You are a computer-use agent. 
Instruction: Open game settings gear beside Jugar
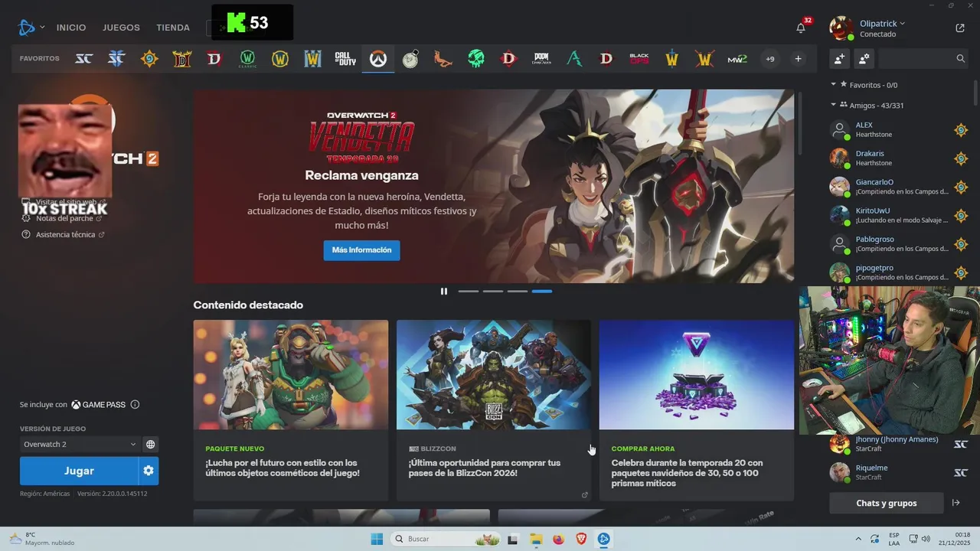149,471
